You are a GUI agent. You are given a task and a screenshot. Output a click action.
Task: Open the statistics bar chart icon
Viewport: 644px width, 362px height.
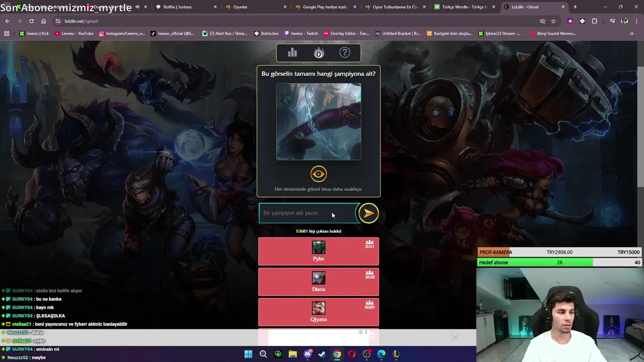(x=292, y=53)
